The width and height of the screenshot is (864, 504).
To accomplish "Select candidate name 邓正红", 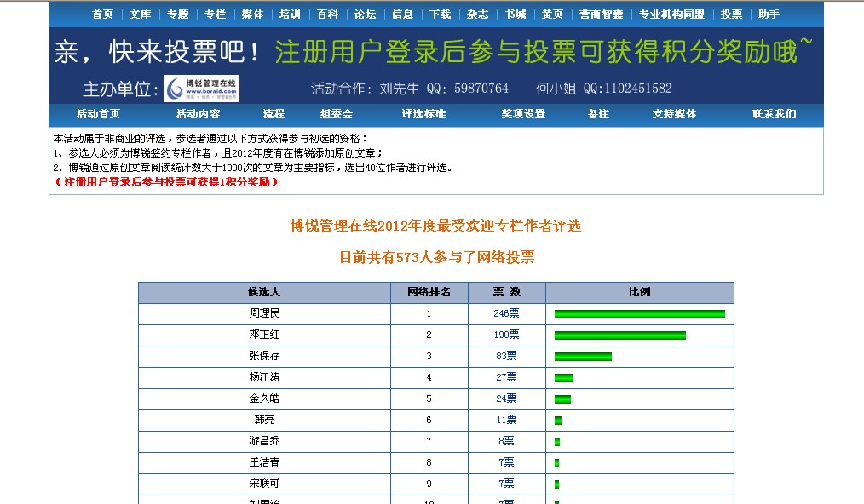I will [x=264, y=335].
